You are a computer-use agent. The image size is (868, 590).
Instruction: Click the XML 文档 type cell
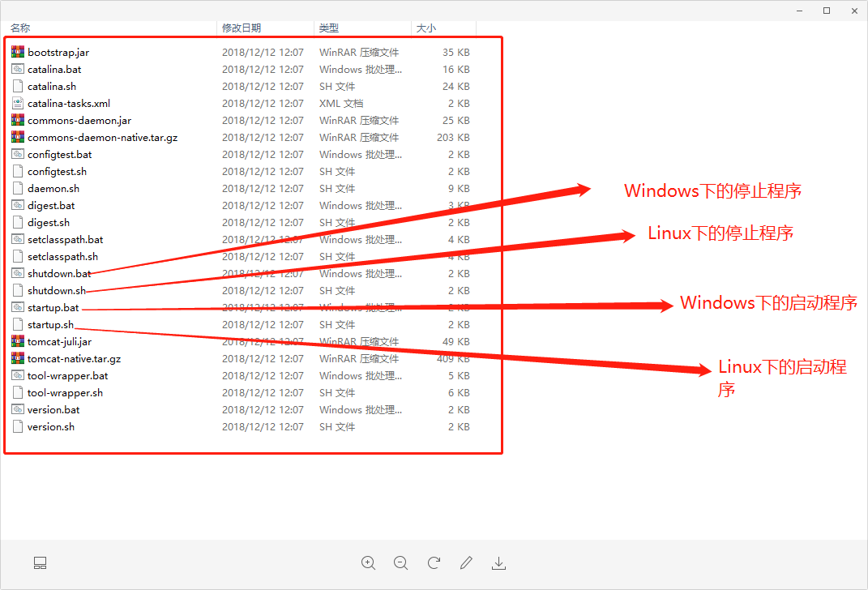(341, 103)
